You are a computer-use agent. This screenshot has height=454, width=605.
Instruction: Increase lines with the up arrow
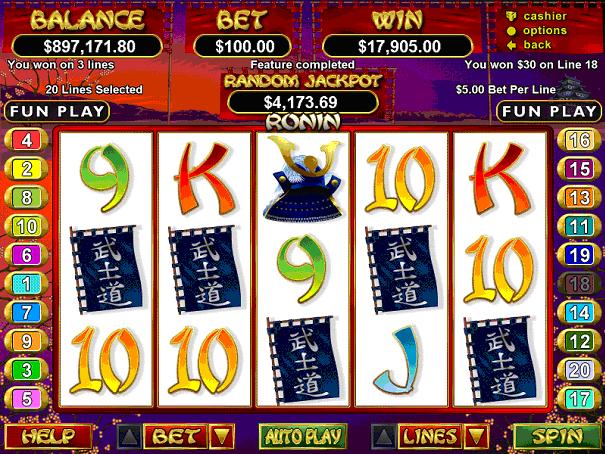(x=384, y=437)
